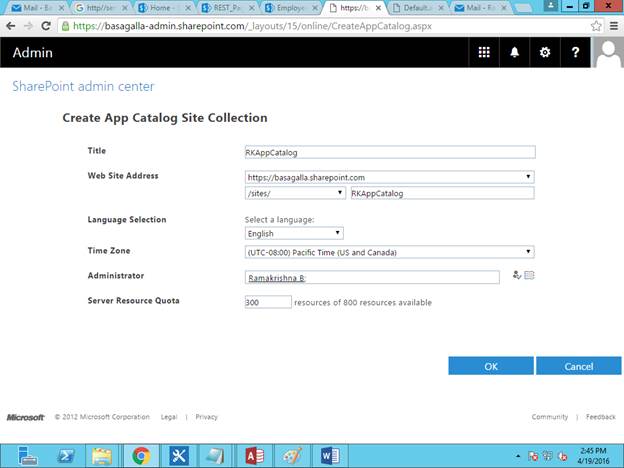
Task: Open Word from the Windows taskbar
Action: (x=329, y=455)
